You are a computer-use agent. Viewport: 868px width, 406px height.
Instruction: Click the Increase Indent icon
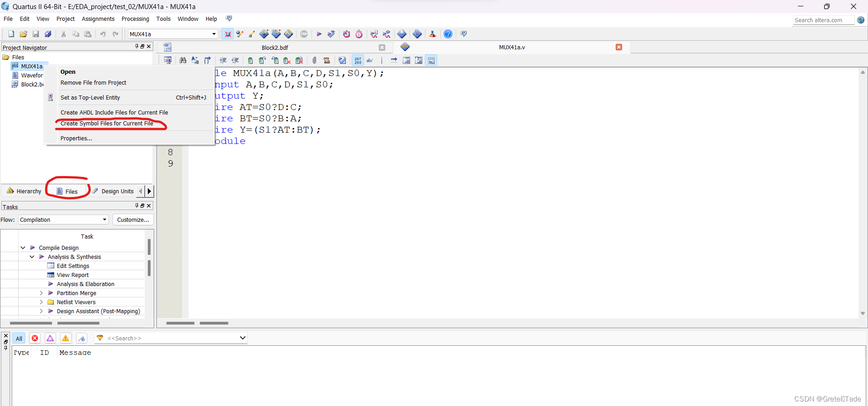coord(223,60)
